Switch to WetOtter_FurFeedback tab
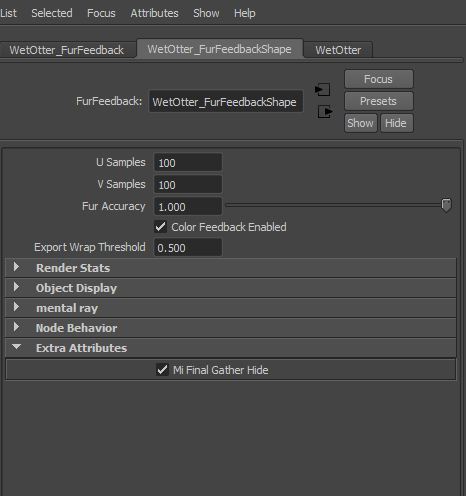Viewport: 466px width, 496px height. [x=67, y=50]
